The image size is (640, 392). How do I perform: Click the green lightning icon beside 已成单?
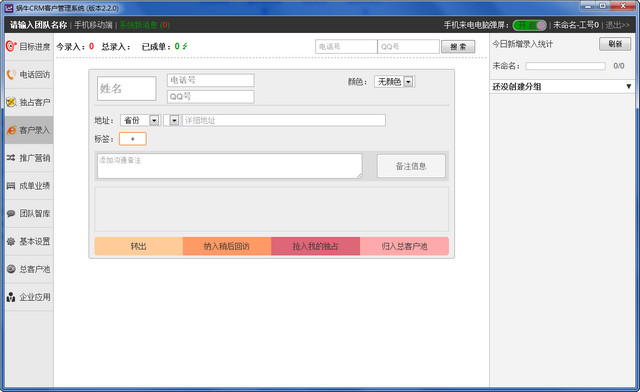click(x=185, y=46)
